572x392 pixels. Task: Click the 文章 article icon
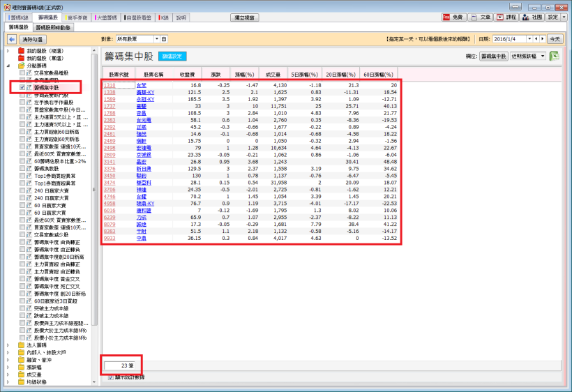pyautogui.click(x=482, y=17)
